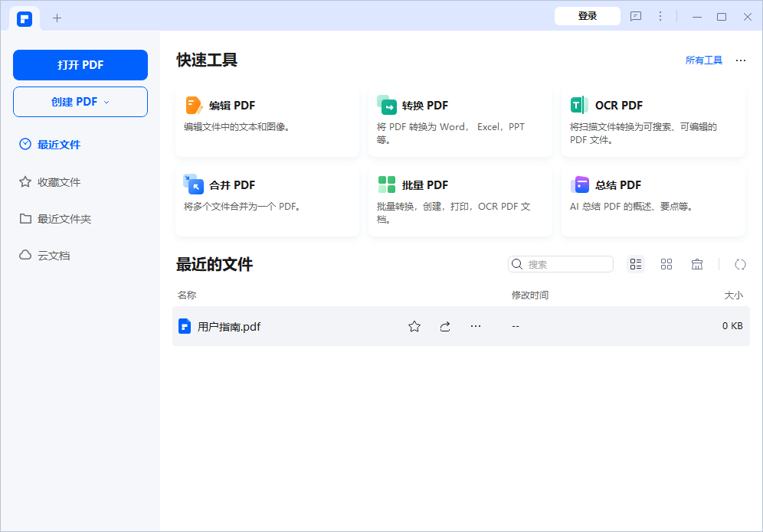The width and height of the screenshot is (763, 532).
Task: Star 用户指南.pdf as favorite
Action: 414,325
